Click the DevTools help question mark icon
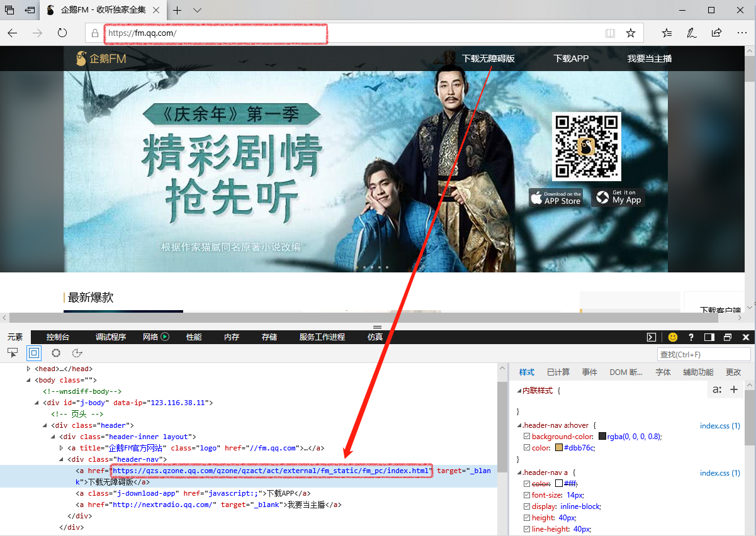756x536 pixels. [x=691, y=337]
